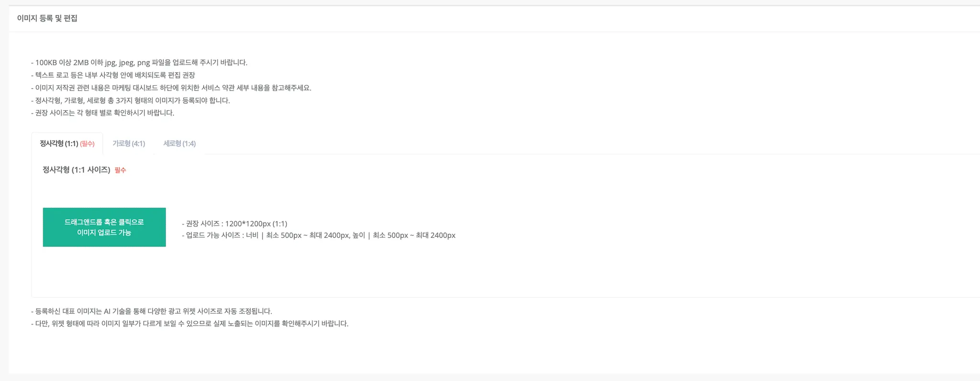Select the 정사각형 (1:1) tab

(67, 144)
